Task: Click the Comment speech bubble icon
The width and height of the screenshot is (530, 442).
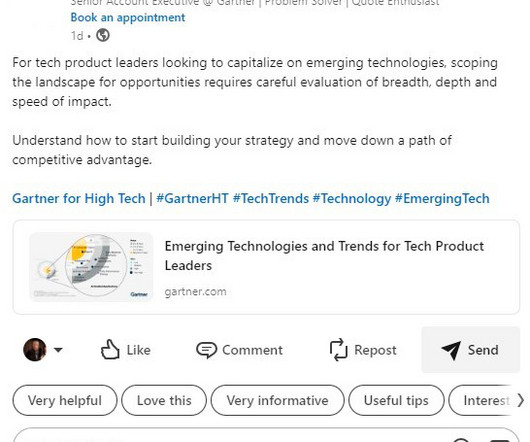Action: tap(206, 350)
